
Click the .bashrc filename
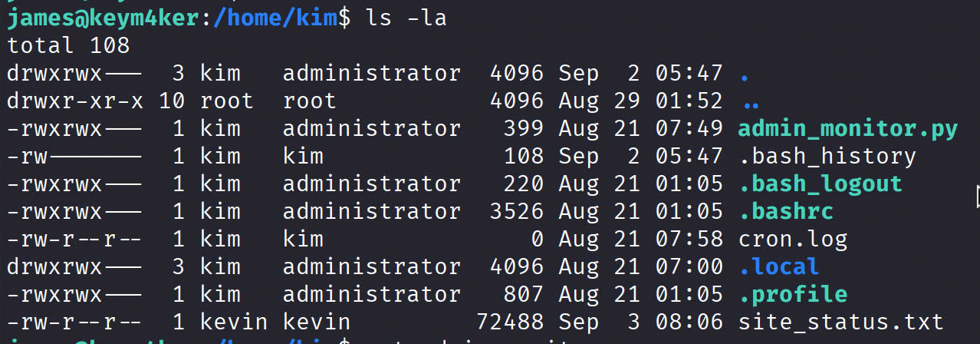click(785, 211)
